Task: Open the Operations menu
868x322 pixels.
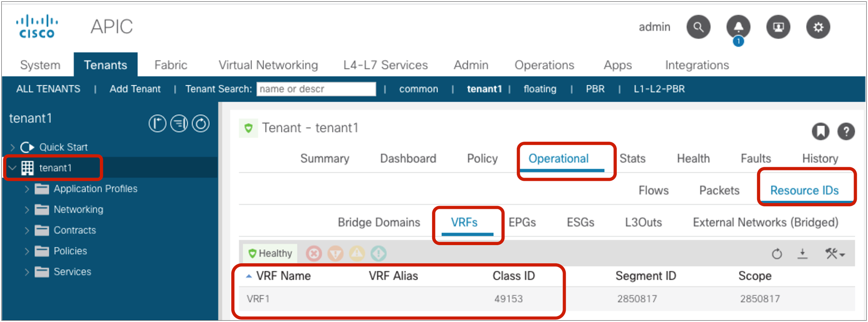Action: [544, 65]
